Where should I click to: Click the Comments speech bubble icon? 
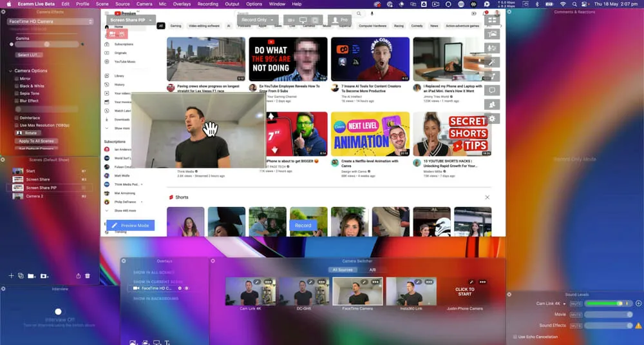(492, 90)
